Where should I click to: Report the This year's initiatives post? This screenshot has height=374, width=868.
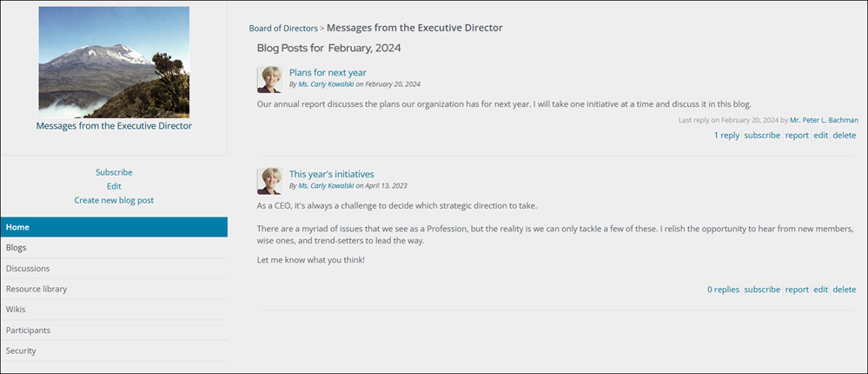pyautogui.click(x=797, y=290)
